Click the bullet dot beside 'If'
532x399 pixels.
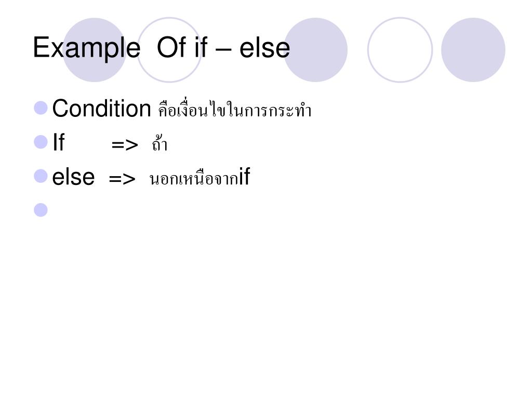click(41, 142)
